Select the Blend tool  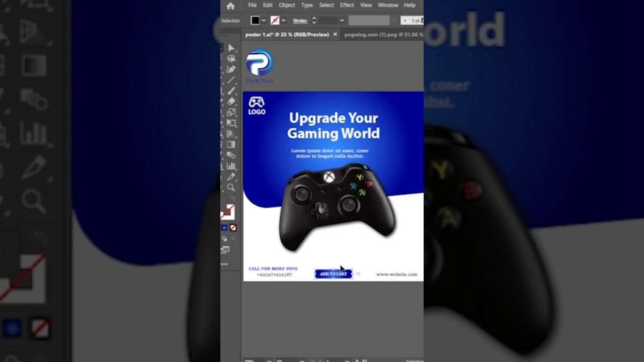pos(231,155)
